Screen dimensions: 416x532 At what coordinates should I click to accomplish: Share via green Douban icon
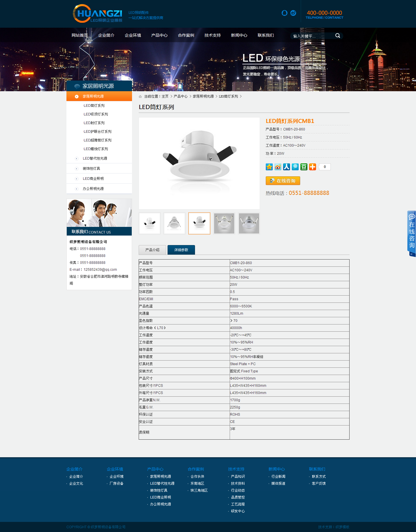click(x=304, y=167)
